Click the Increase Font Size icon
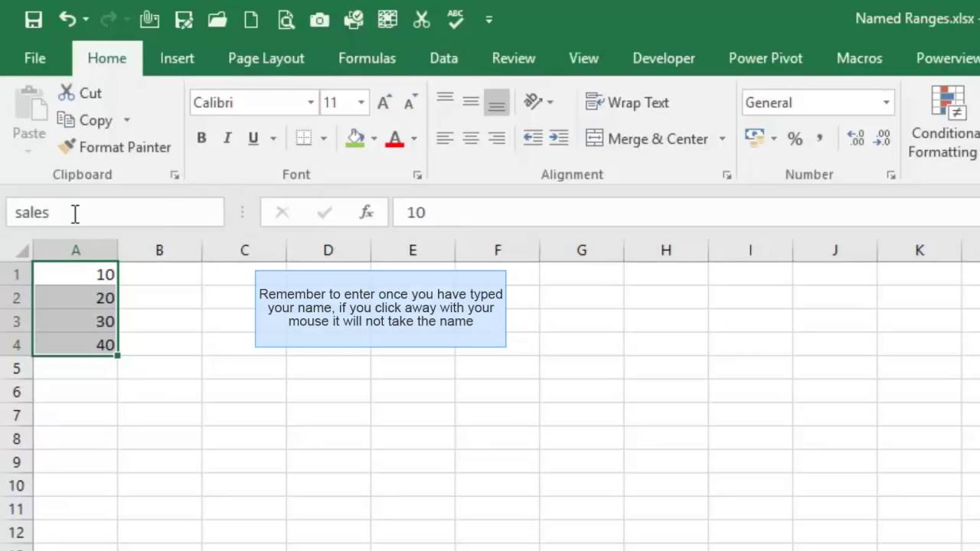 (384, 103)
